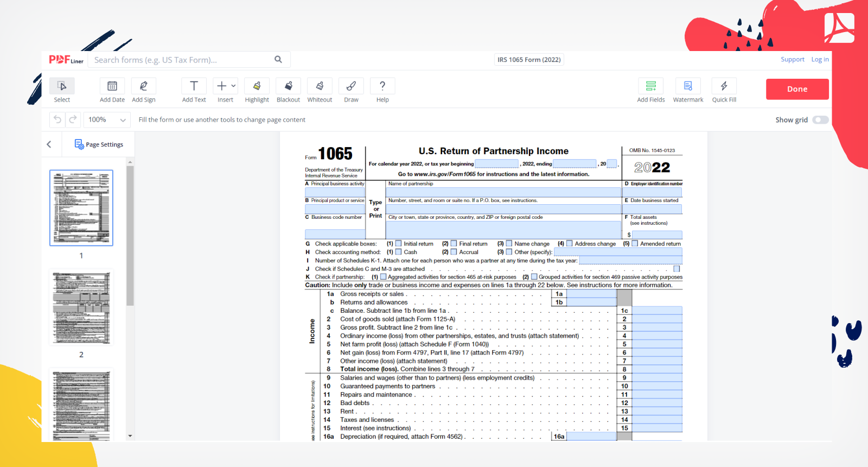
Task: Choose the Add Sign tool
Action: [144, 86]
